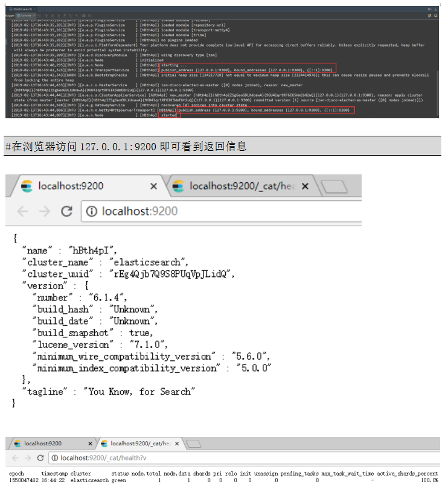Select the small localhost:9200 tab in bottom browser
This screenshot has height=490, width=448.
click(53, 444)
